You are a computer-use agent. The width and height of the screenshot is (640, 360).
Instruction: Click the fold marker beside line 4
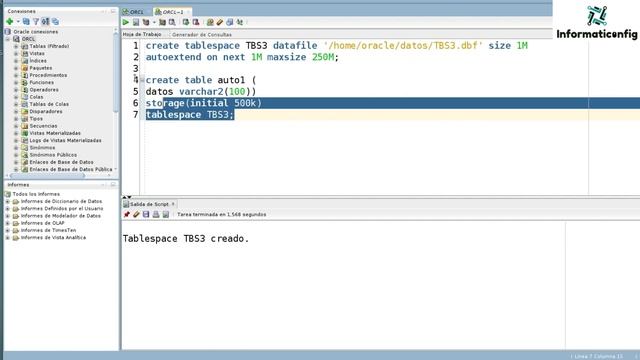click(x=142, y=80)
